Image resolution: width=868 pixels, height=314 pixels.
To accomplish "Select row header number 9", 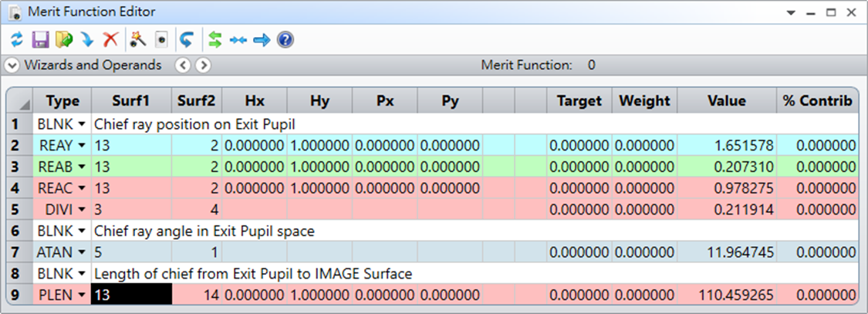I will pos(20,295).
